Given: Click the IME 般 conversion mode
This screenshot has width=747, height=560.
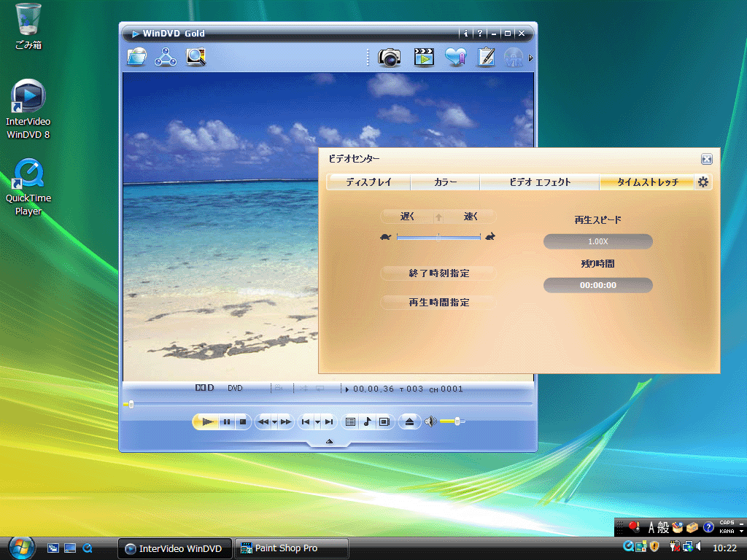Looking at the screenshot, I should (663, 527).
